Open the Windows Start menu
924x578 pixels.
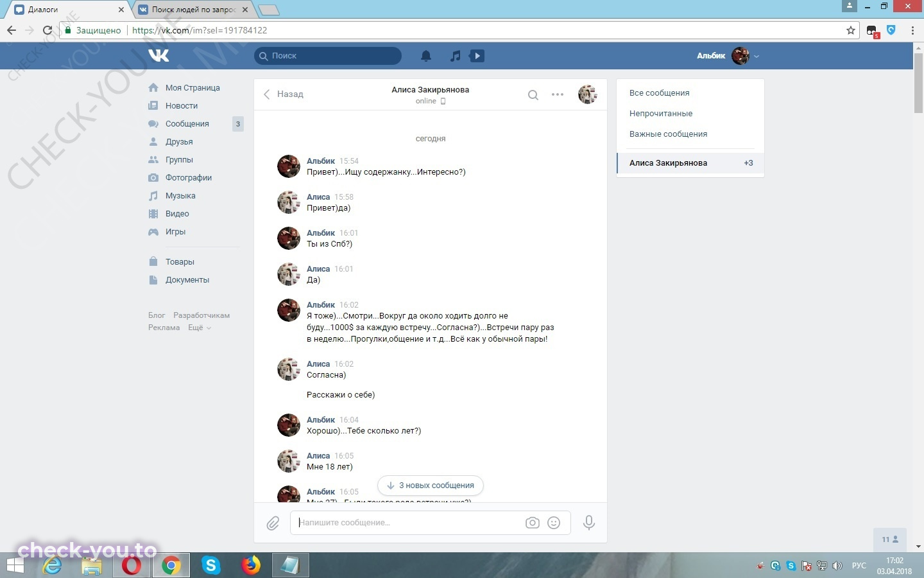tap(14, 565)
